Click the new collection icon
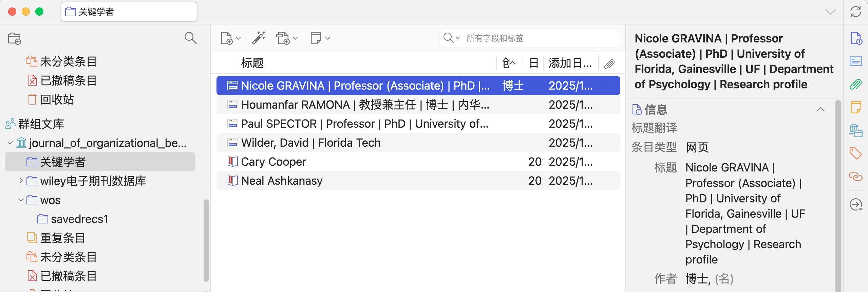868x292 pixels. pos(15,38)
